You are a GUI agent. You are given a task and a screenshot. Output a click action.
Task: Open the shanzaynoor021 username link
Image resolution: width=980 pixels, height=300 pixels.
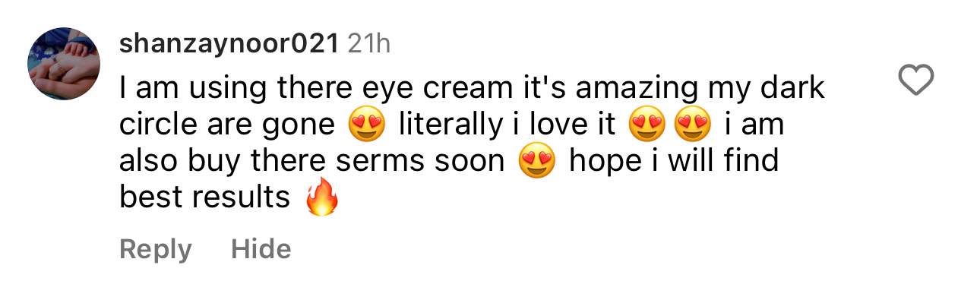point(229,43)
